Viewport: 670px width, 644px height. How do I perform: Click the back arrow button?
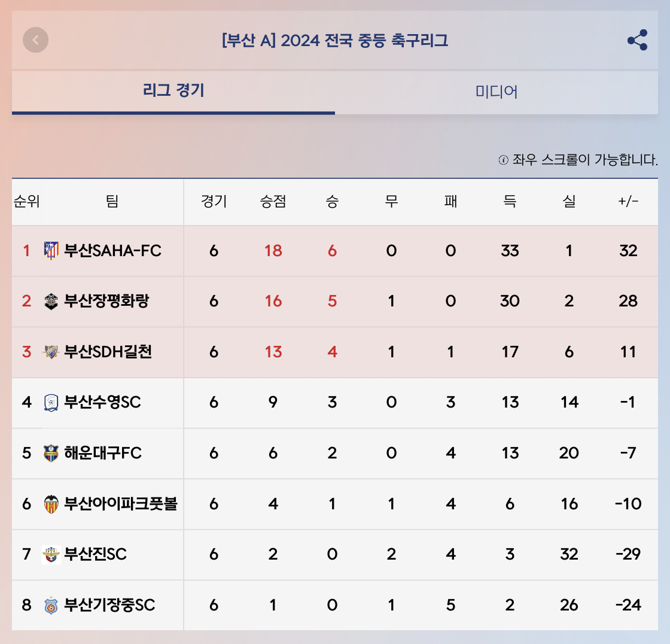(x=36, y=40)
